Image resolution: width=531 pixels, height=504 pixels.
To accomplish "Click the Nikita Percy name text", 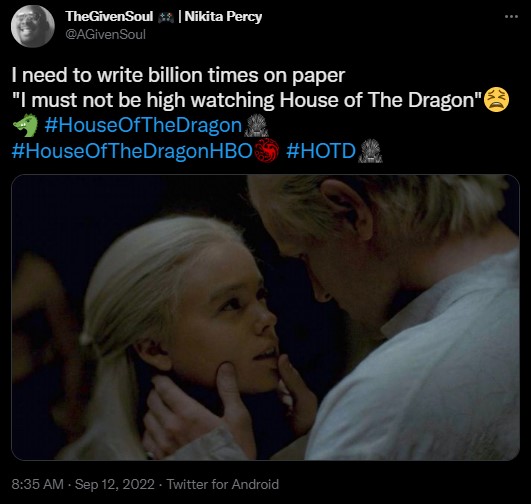I will click(x=224, y=17).
